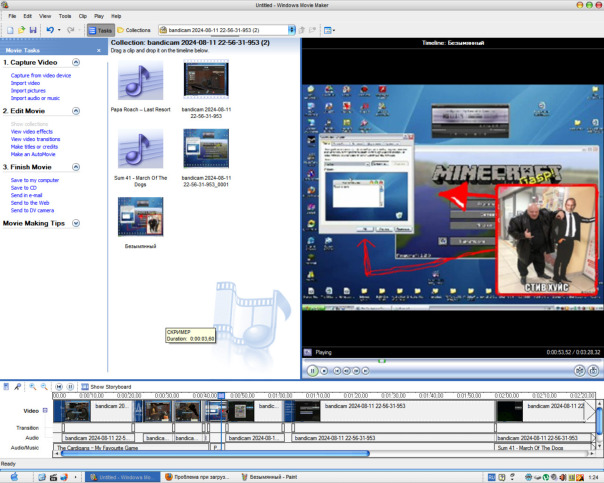Click the Pause button under the preview
Screen dimensions: 604x483
coord(313,370)
